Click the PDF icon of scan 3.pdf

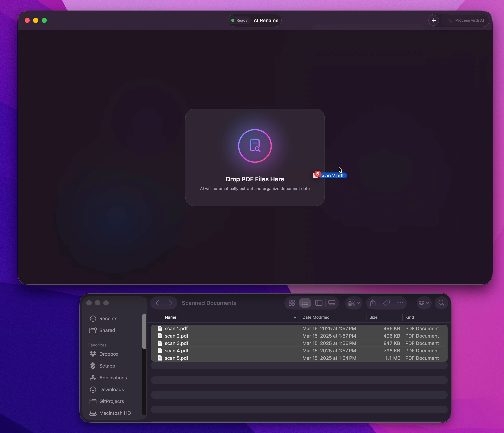(x=160, y=343)
